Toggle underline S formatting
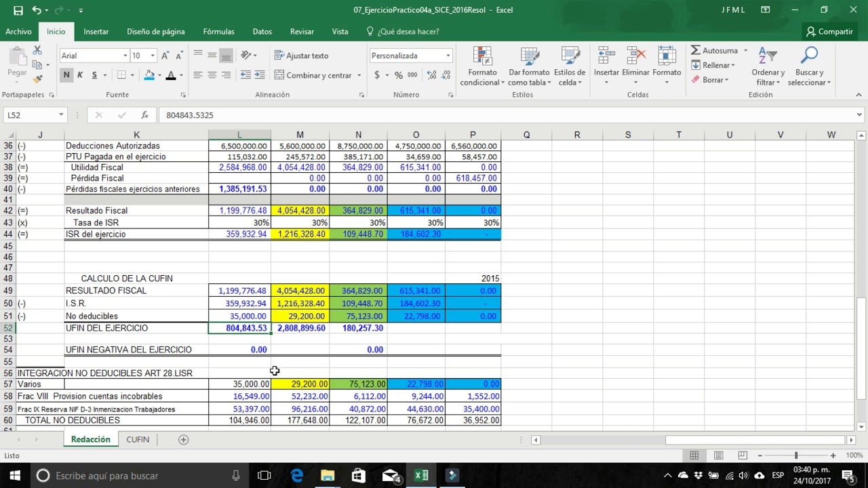The height and width of the screenshot is (488, 868). pyautogui.click(x=94, y=75)
